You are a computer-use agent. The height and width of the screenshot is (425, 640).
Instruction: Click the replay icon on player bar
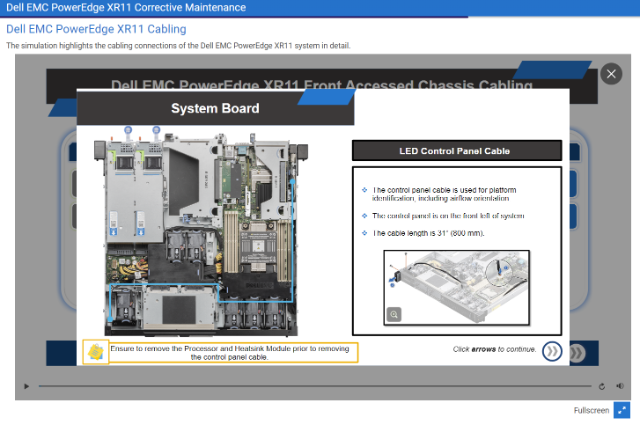coord(602,386)
